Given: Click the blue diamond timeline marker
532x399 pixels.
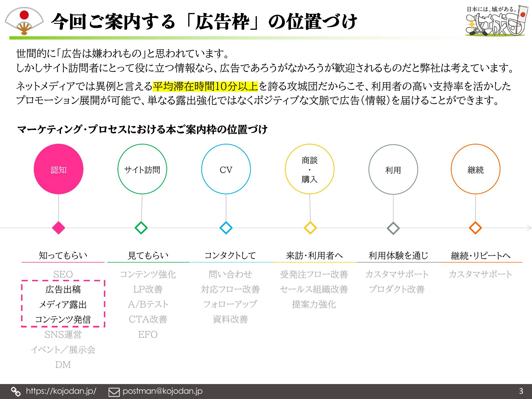Looking at the screenshot, I should tap(226, 228).
